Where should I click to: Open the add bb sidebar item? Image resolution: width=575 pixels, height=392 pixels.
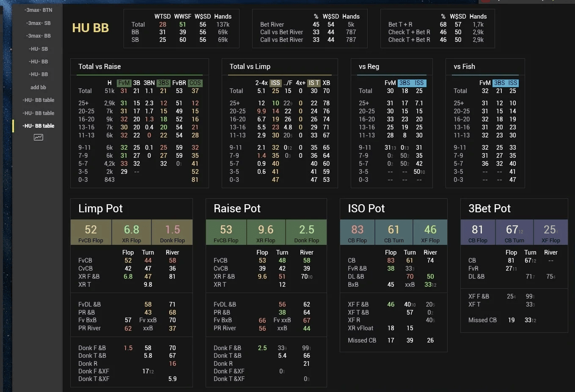(x=38, y=88)
